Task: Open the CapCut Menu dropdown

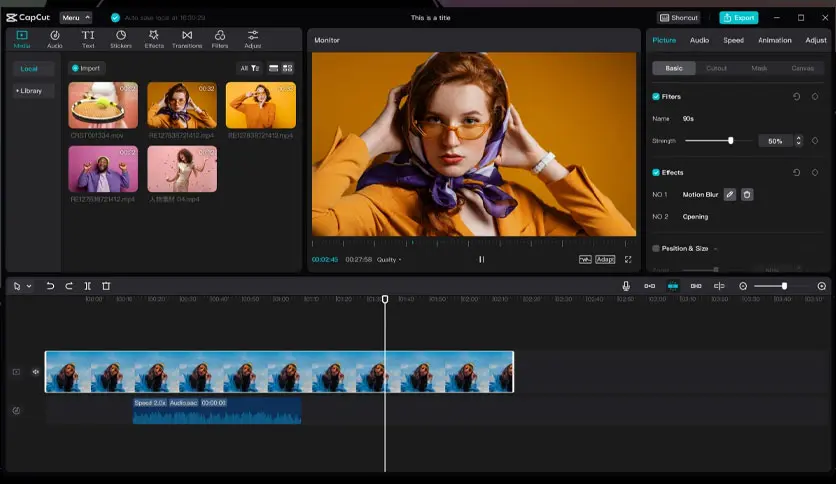Action: tap(75, 17)
